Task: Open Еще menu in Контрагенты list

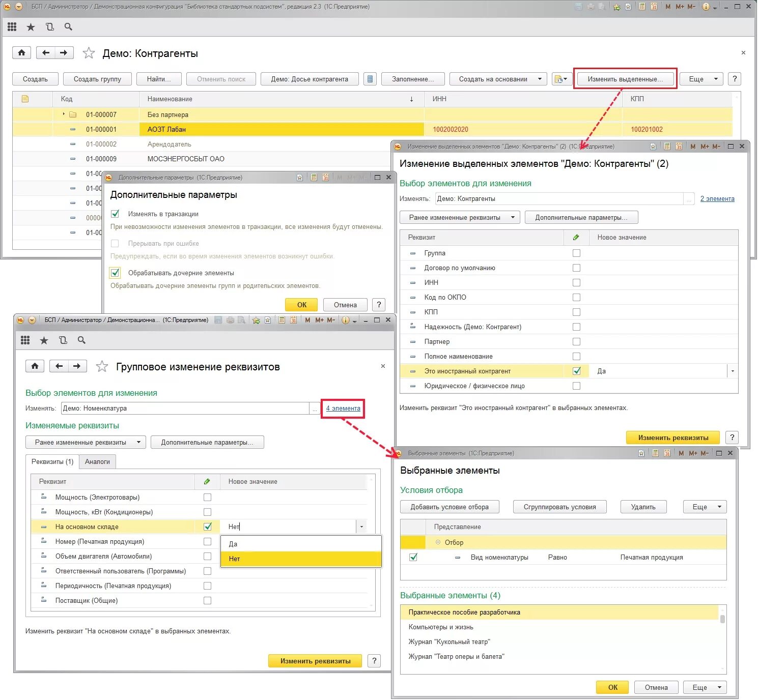Action: point(701,79)
